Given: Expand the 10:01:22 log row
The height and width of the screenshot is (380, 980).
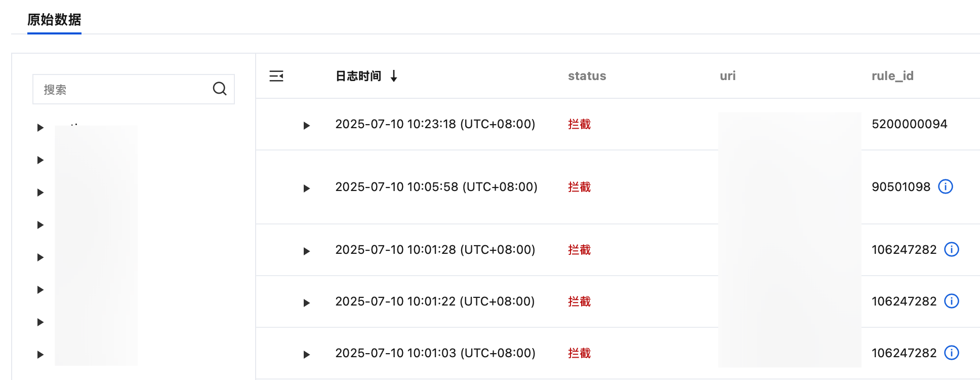Looking at the screenshot, I should click(x=306, y=302).
